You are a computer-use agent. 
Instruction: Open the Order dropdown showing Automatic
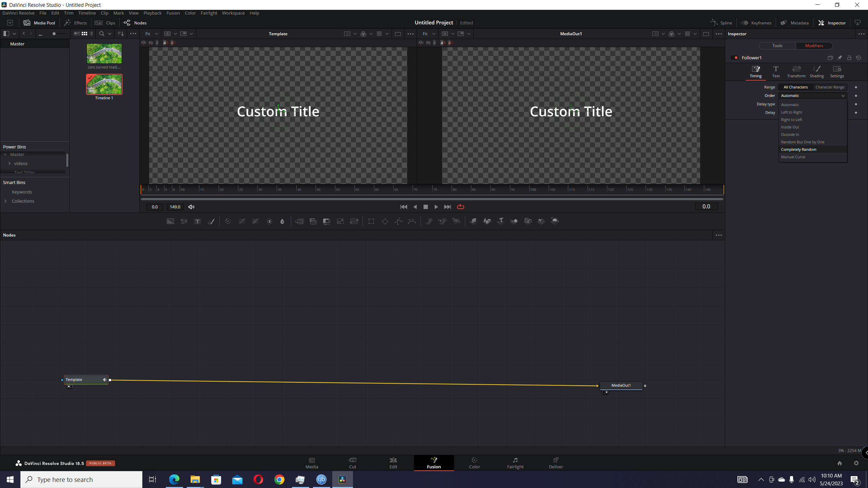tap(813, 96)
